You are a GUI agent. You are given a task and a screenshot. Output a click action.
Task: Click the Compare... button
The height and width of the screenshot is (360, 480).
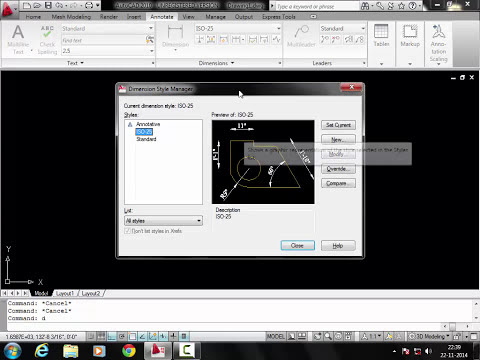(338, 183)
